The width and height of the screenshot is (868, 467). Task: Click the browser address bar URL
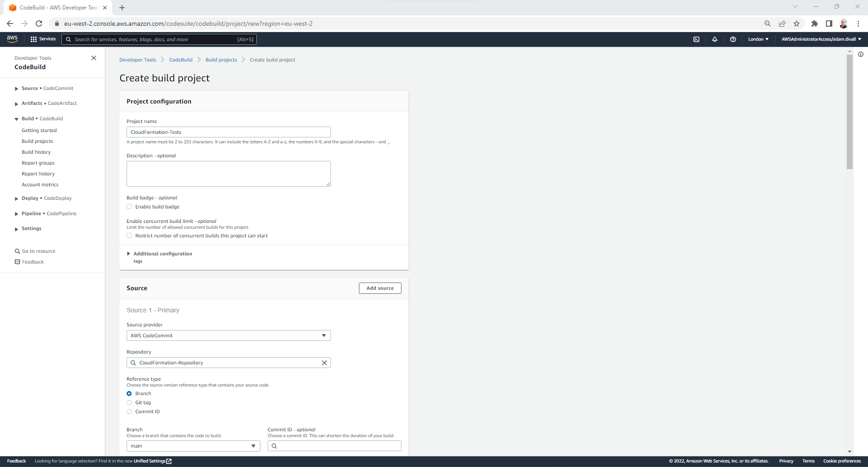coord(188,24)
